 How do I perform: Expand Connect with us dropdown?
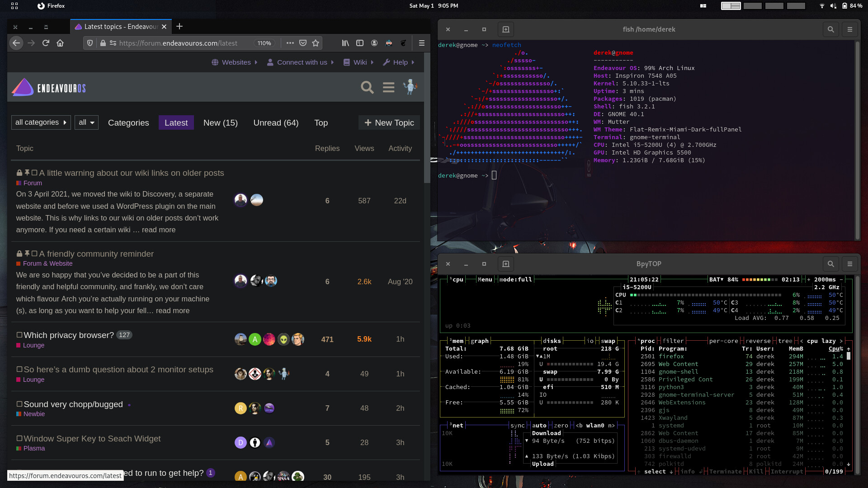[x=301, y=62]
